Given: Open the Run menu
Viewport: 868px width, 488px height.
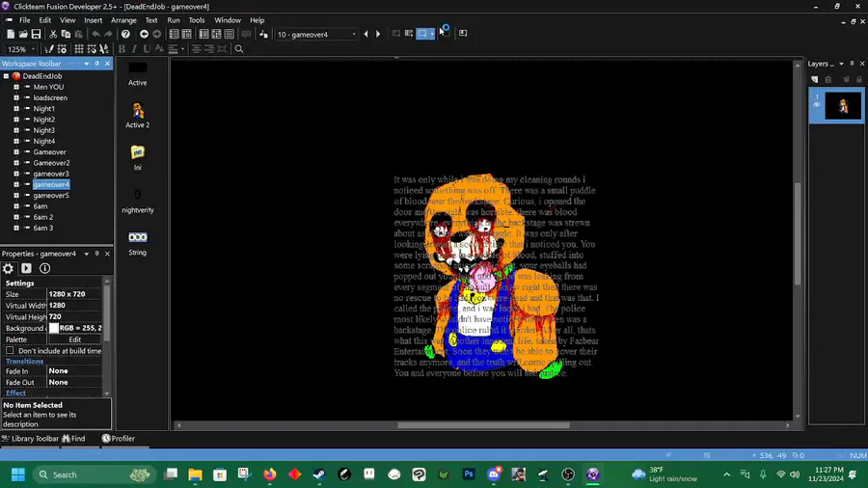Looking at the screenshot, I should click(174, 20).
